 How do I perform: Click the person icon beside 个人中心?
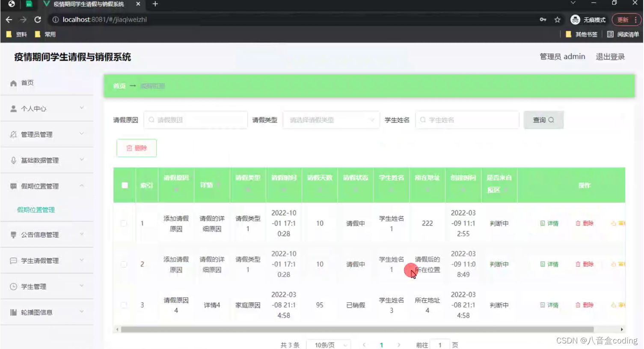pos(13,109)
